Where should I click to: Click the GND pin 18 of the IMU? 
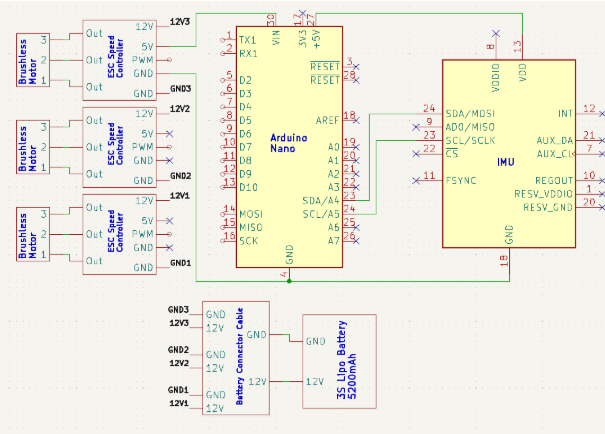point(509,235)
